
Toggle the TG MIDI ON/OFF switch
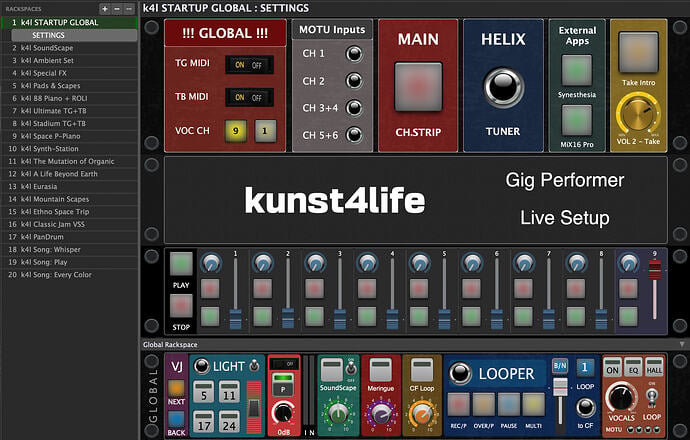click(249, 65)
